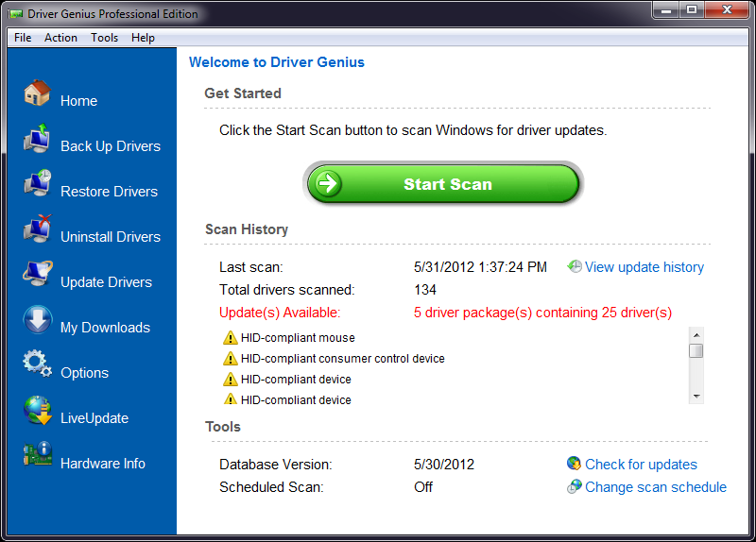
Task: Open Uninstall Drivers from the sidebar
Action: point(111,237)
